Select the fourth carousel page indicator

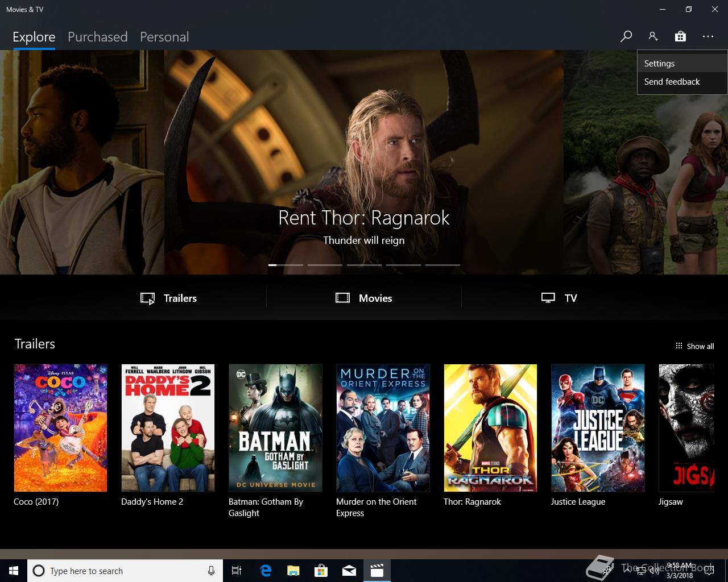(x=403, y=265)
